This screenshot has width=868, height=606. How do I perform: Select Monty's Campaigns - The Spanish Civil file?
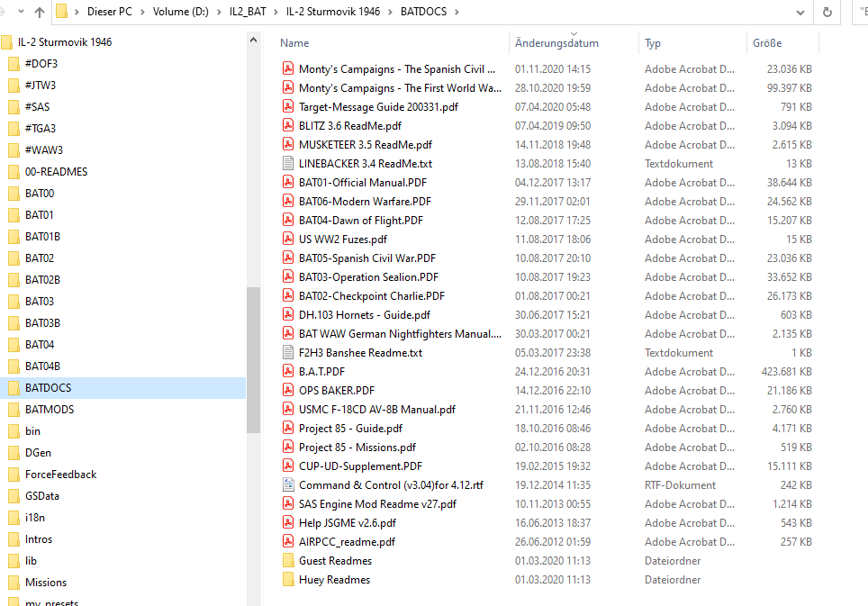397,69
